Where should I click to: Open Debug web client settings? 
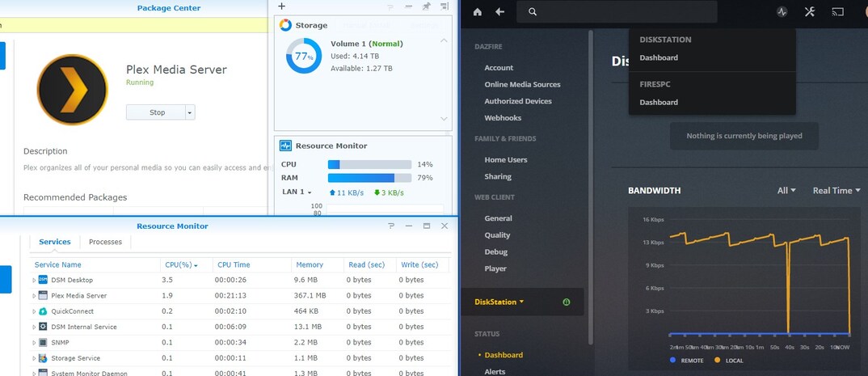(x=495, y=251)
